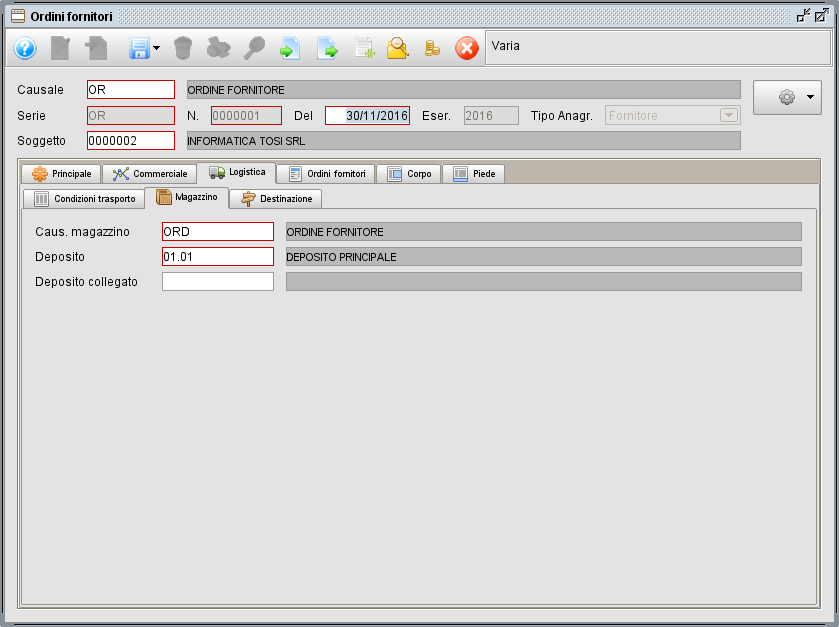Click the magnifier search icon

pos(254,48)
